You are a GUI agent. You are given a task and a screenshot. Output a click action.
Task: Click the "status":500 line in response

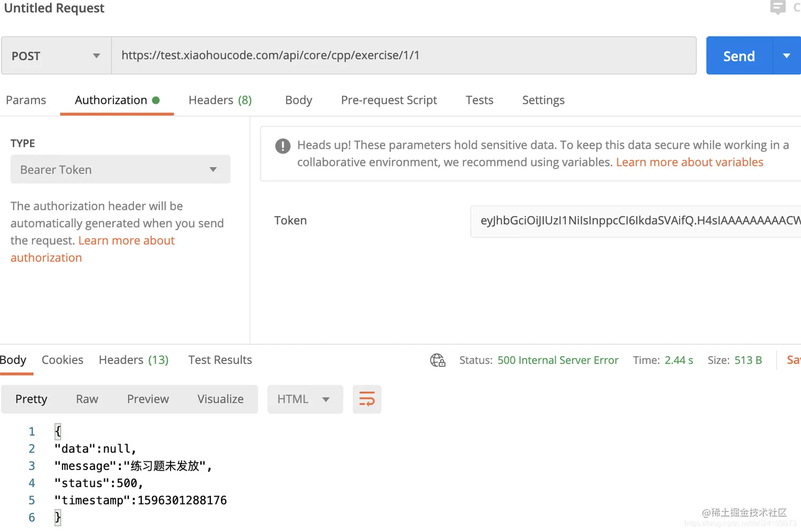99,483
